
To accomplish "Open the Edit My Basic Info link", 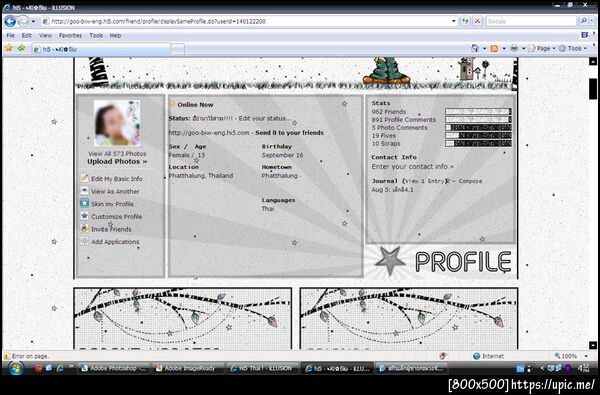I will tap(117, 179).
